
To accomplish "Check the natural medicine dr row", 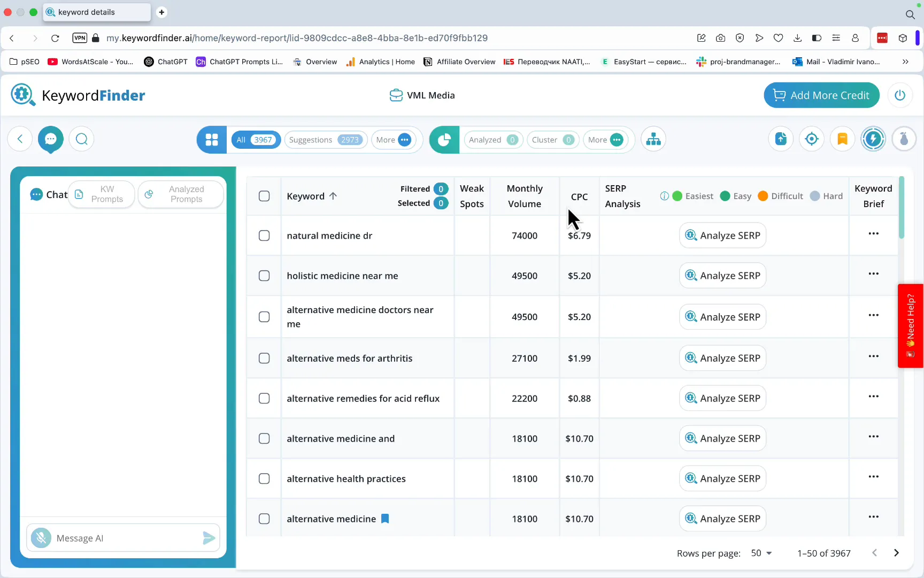I will coord(264,235).
